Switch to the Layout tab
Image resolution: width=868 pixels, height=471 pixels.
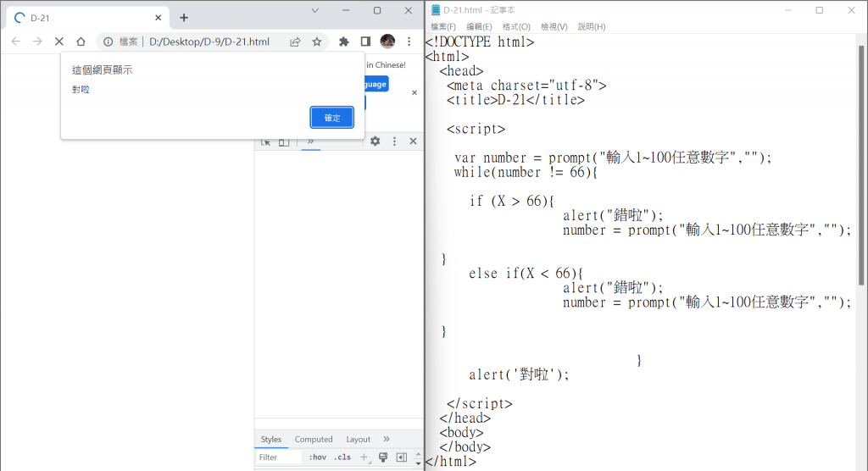pos(359,439)
